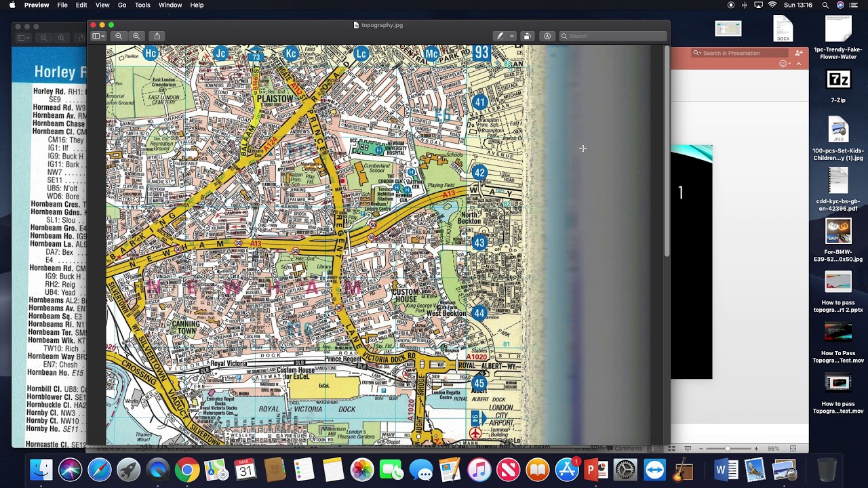The image size is (868, 488).
Task: Click the Search in Presentation field in PowerPoint
Action: click(x=740, y=53)
